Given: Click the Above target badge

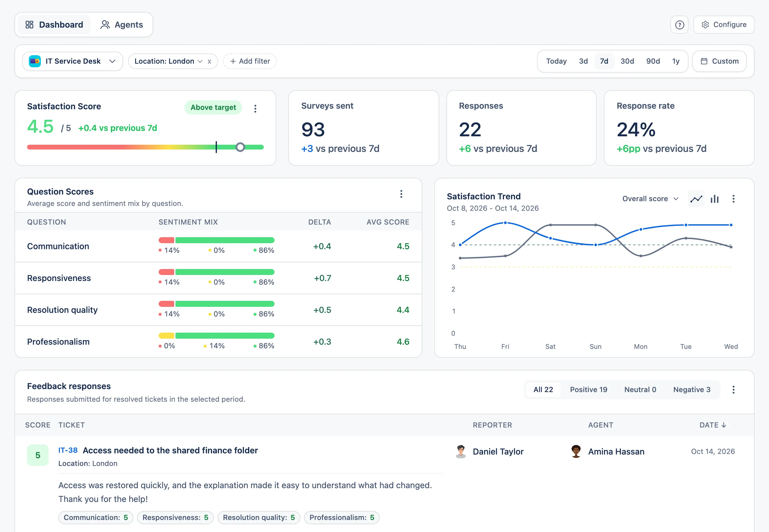Looking at the screenshot, I should 213,107.
